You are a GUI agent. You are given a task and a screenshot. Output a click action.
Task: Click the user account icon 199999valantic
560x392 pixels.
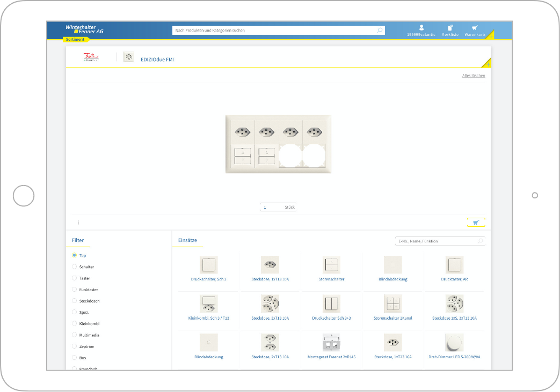click(x=421, y=28)
